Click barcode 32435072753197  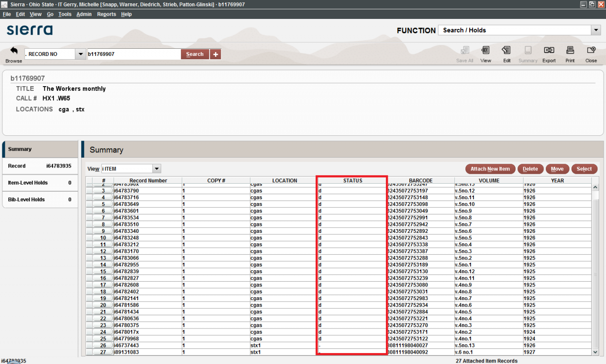pos(408,191)
